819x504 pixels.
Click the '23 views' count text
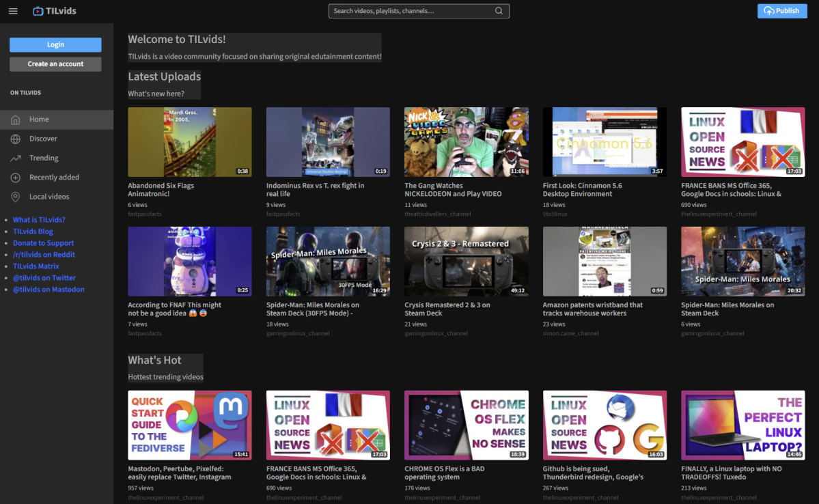[x=554, y=324]
